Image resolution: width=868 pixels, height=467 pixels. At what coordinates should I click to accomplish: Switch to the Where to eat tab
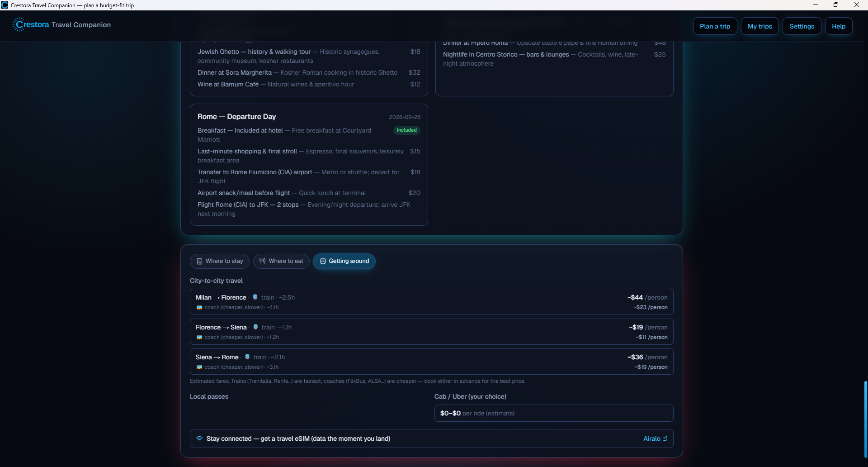pos(281,261)
